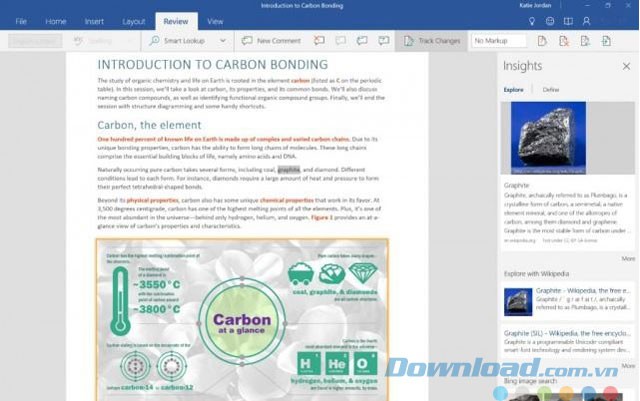Click the large Graphite image in Insights
This screenshot has width=640, height=401.
click(x=549, y=138)
